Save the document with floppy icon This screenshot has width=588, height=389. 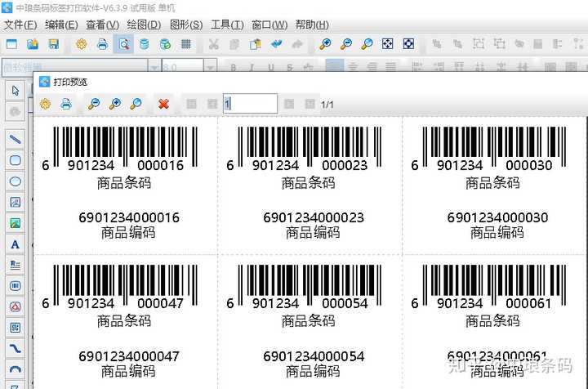pyautogui.click(x=54, y=44)
